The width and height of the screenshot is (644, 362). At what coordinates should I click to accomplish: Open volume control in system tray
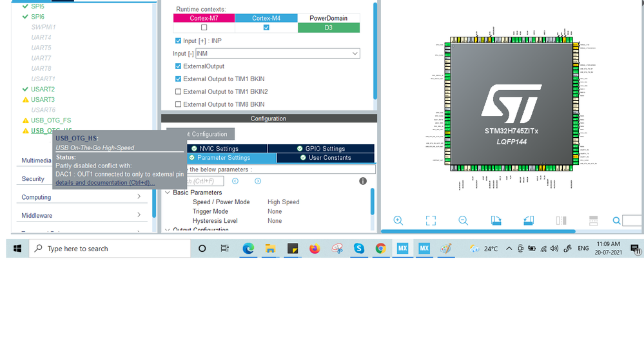(x=554, y=248)
